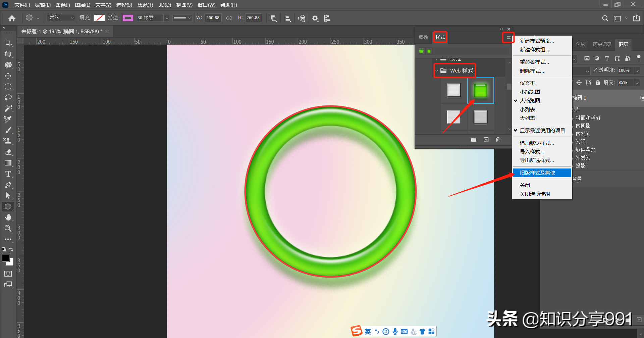Choose 旧版样式及其他 from the menu
The width and height of the screenshot is (644, 338).
tap(537, 173)
